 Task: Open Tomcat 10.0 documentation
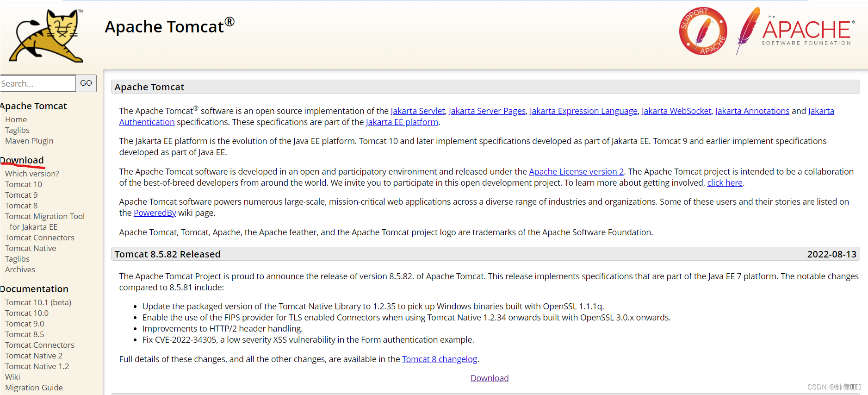tap(27, 313)
